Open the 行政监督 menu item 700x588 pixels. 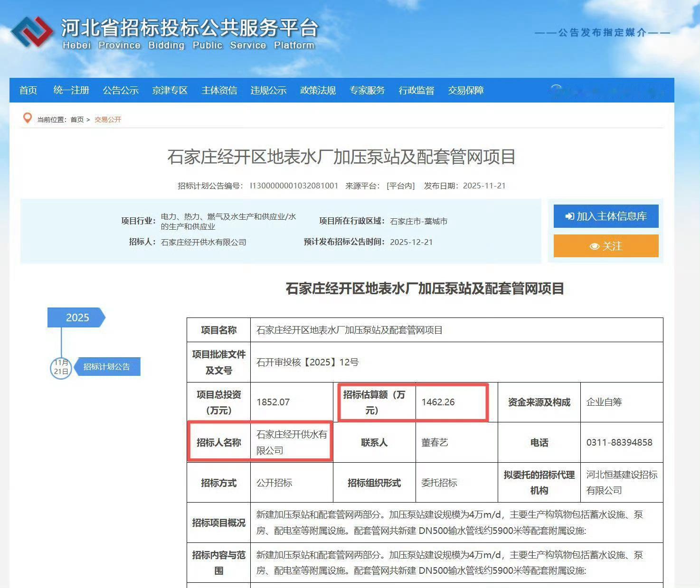(x=417, y=90)
